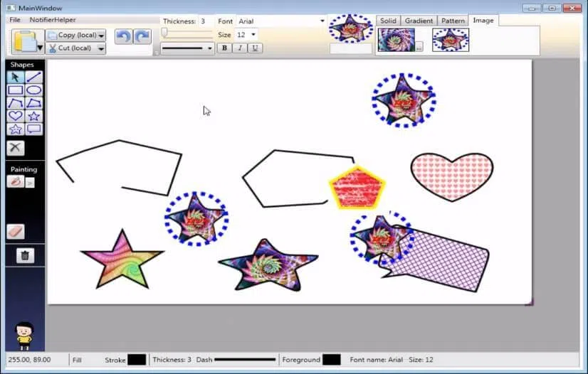Viewport: 588px width, 374px height.
Task: Select the dotted-circle star thumbnail in the Image tab
Action: click(451, 40)
